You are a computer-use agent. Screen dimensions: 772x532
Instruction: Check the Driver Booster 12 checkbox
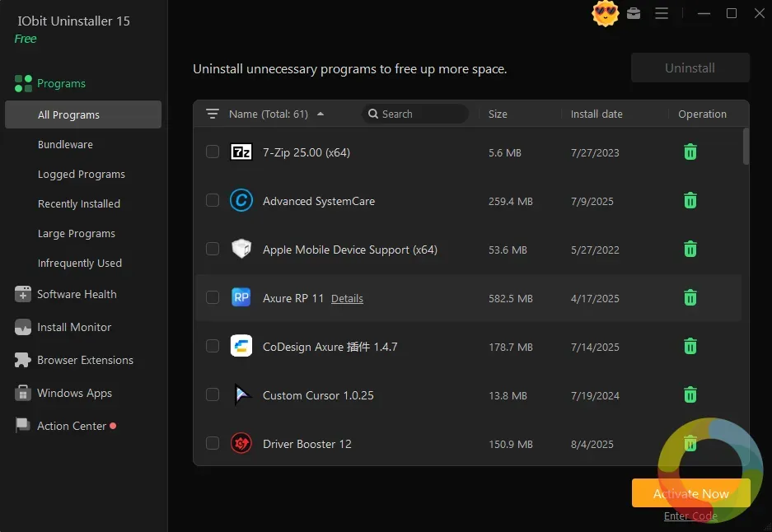[213, 443]
